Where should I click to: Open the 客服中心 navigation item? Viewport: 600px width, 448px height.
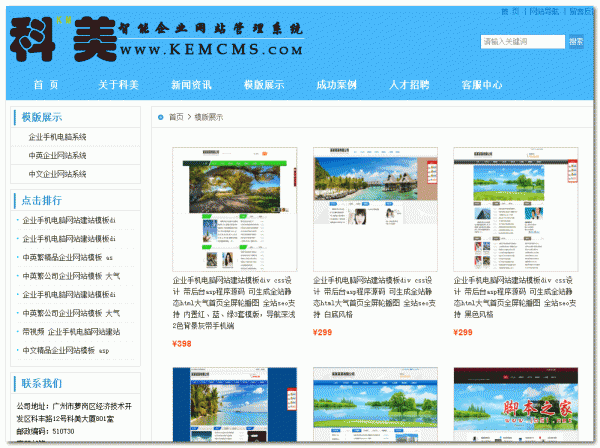point(482,85)
